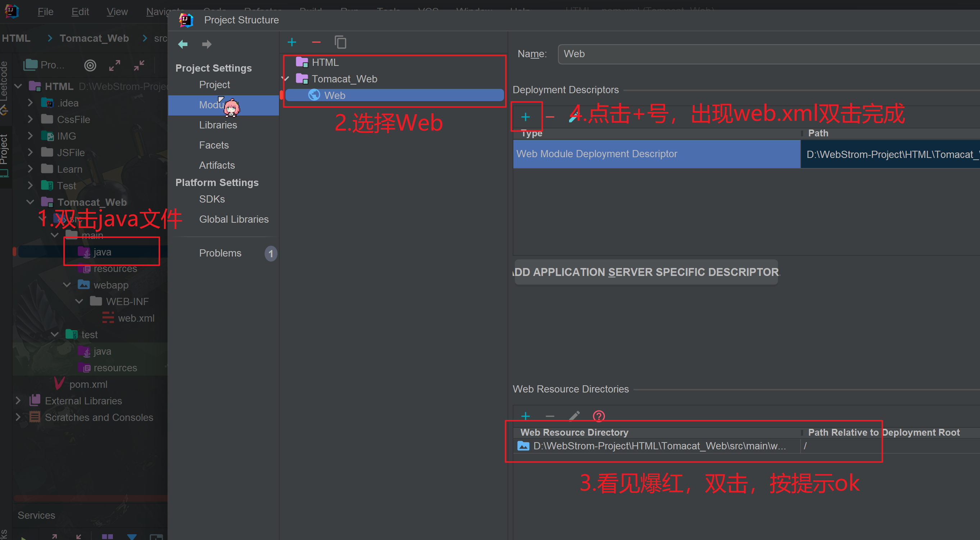Expand the CssFile folder
Image resolution: width=980 pixels, height=540 pixels.
30,119
